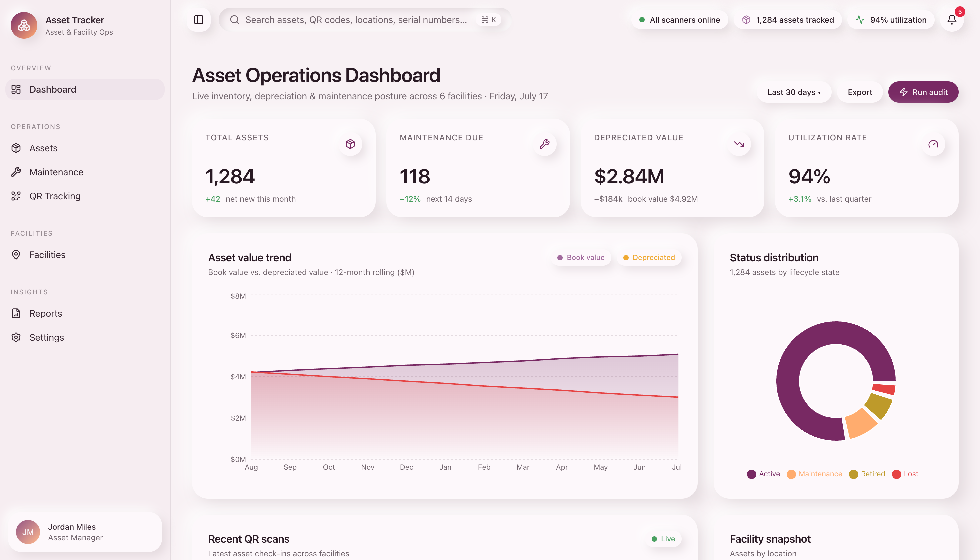Click the Depreciated Value trending-down icon

click(x=739, y=144)
